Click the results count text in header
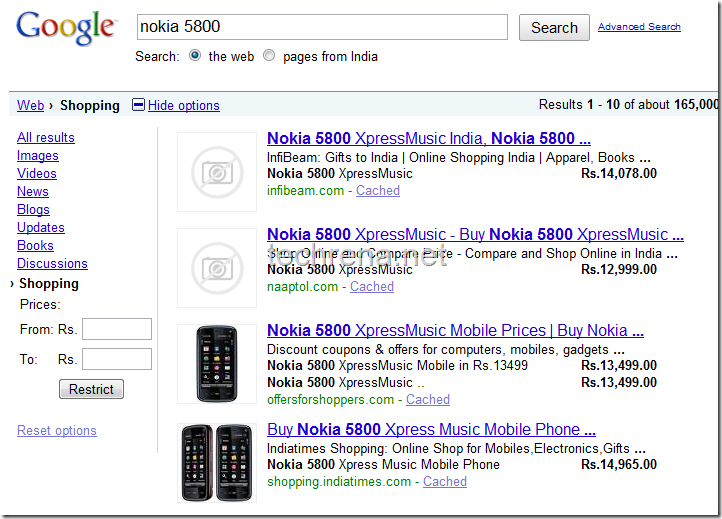This screenshot has width=722, height=519. click(x=629, y=105)
